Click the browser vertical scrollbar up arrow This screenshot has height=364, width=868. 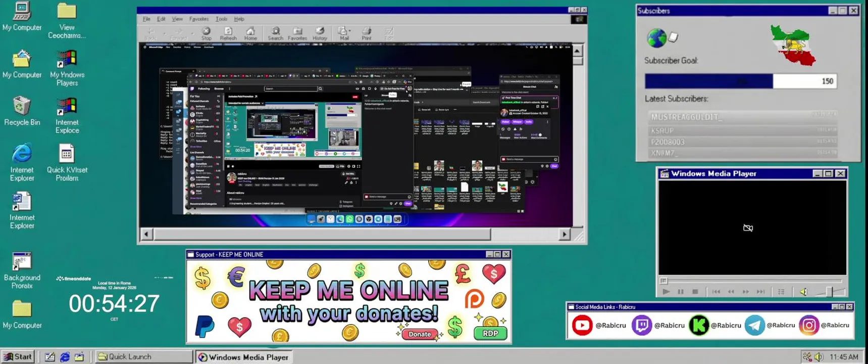point(577,51)
